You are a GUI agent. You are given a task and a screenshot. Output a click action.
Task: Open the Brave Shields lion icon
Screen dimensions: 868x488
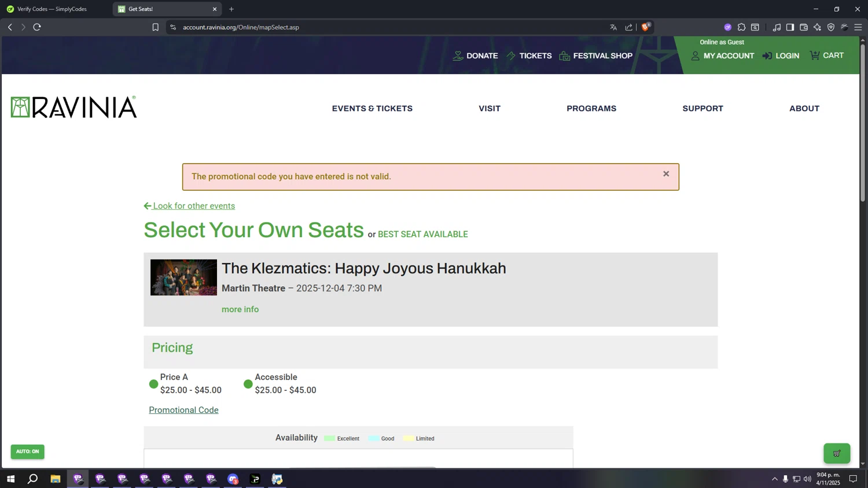[645, 27]
